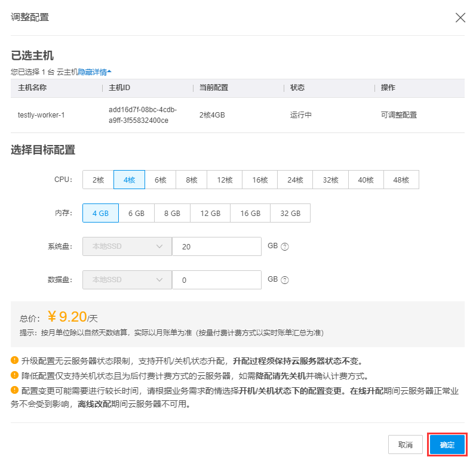Pick the 48核 CPU option

click(x=401, y=180)
